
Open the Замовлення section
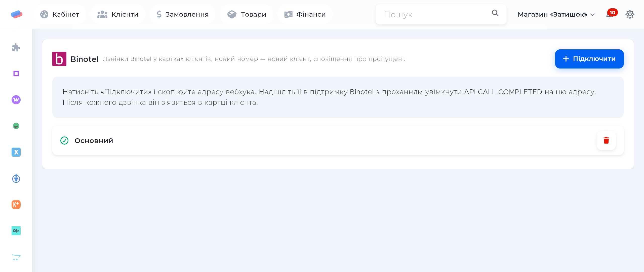(183, 14)
